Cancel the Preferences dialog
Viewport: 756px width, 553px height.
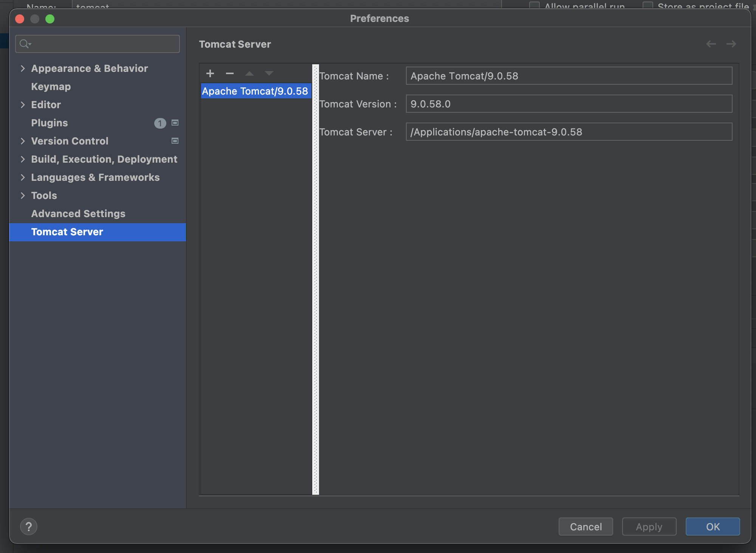586,527
